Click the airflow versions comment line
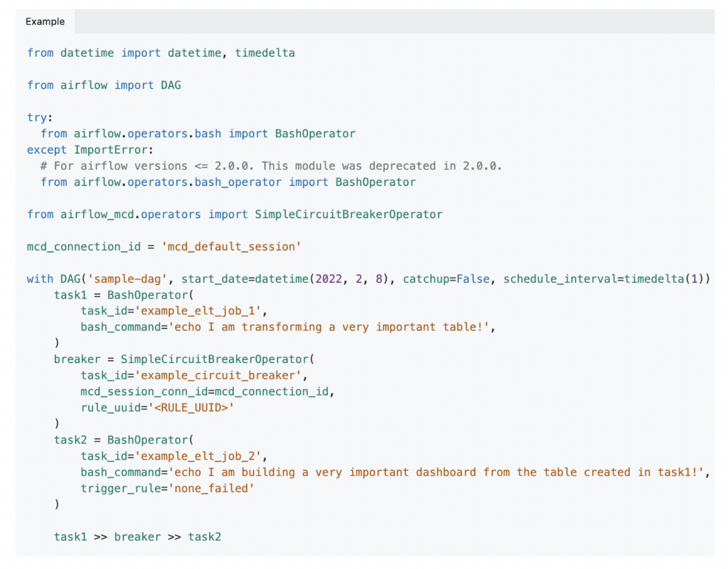This screenshot has height=569, width=728. coord(271,166)
